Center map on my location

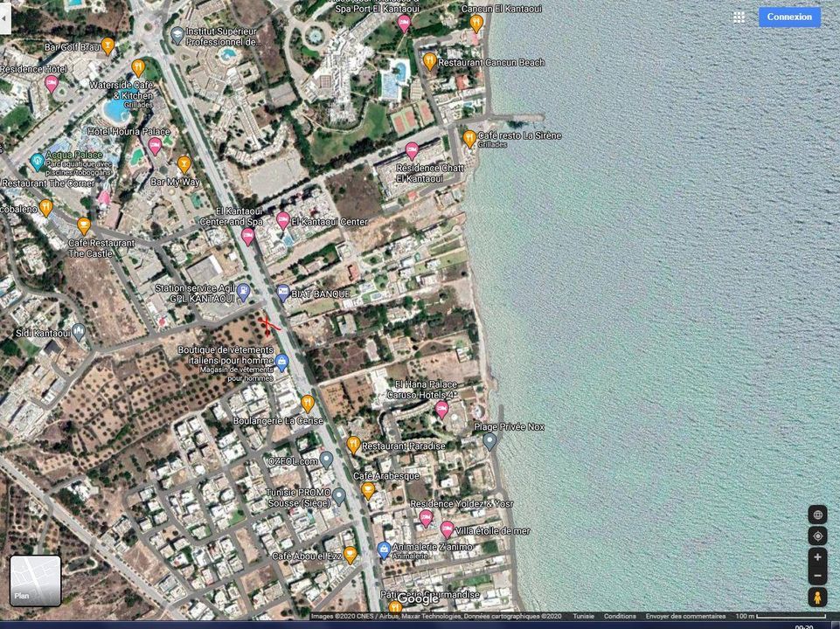(817, 536)
